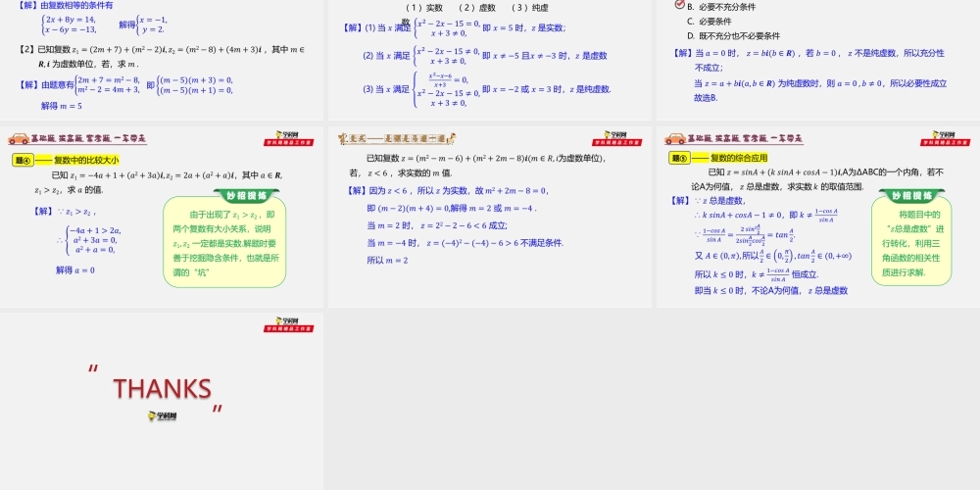This screenshot has width=980, height=490.
Task: Click the line 当 m = −4 时 不满足条件
Action: tap(465, 242)
